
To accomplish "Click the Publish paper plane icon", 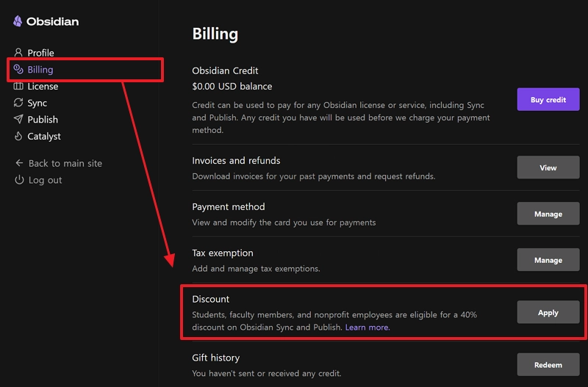I will (18, 119).
